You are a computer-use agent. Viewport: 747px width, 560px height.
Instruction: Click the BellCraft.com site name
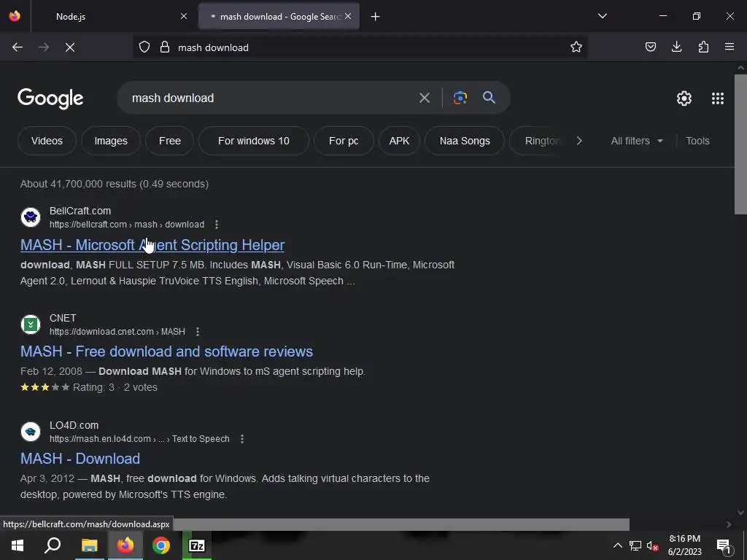[x=80, y=211]
